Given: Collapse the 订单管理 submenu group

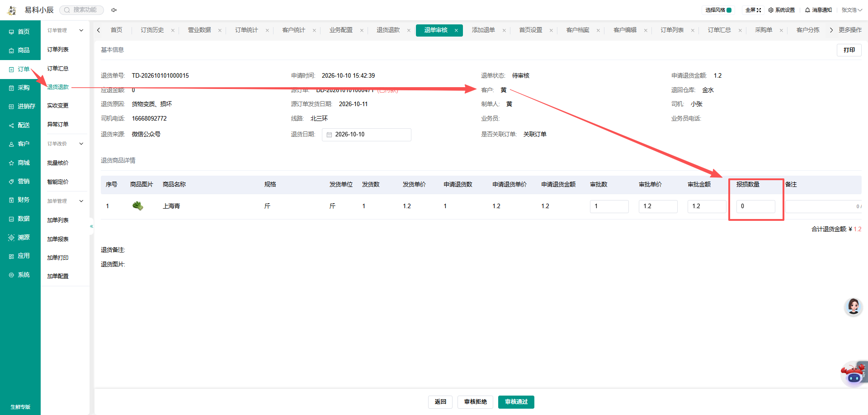Looking at the screenshot, I should [81, 30].
